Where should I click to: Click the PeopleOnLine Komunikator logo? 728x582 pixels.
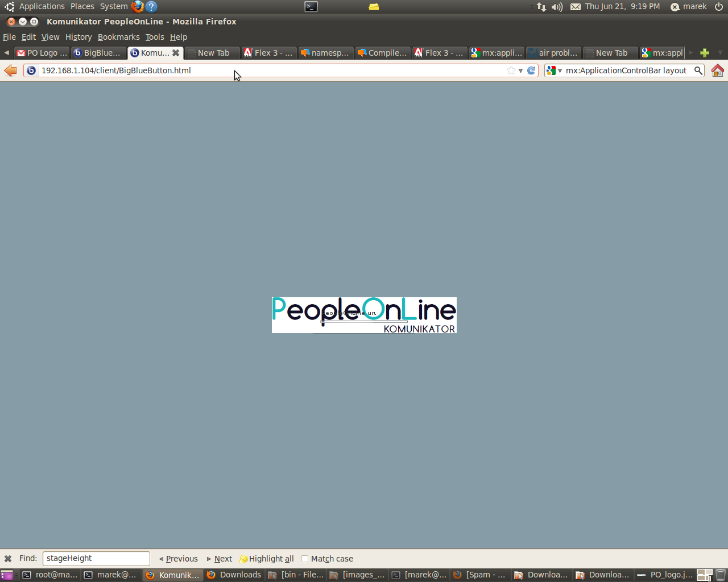tap(364, 315)
